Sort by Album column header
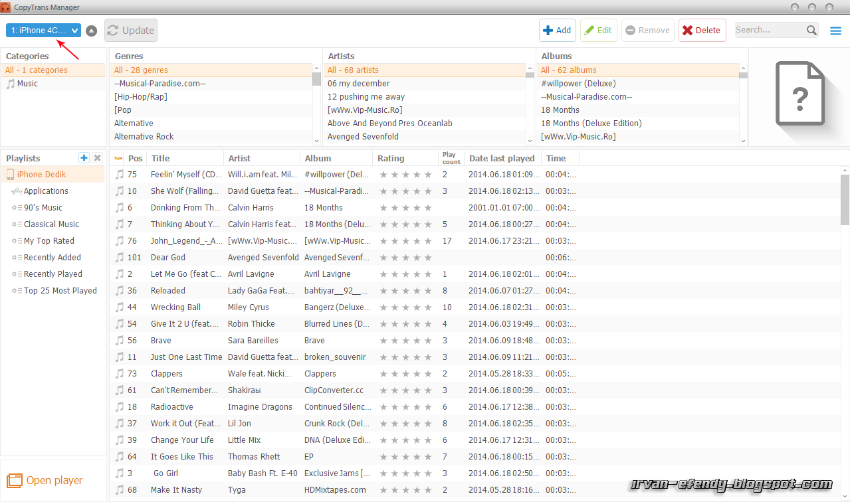 (336, 158)
